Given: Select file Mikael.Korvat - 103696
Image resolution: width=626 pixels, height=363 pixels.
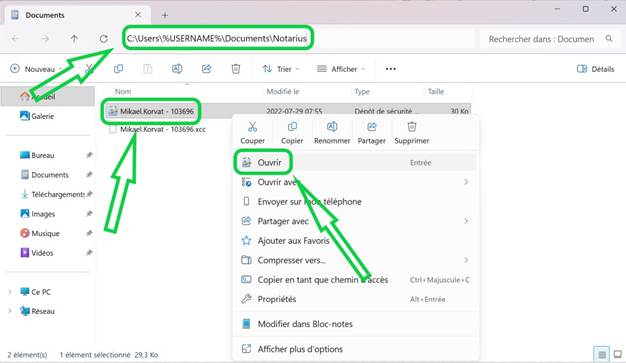Looking at the screenshot, I should [157, 111].
